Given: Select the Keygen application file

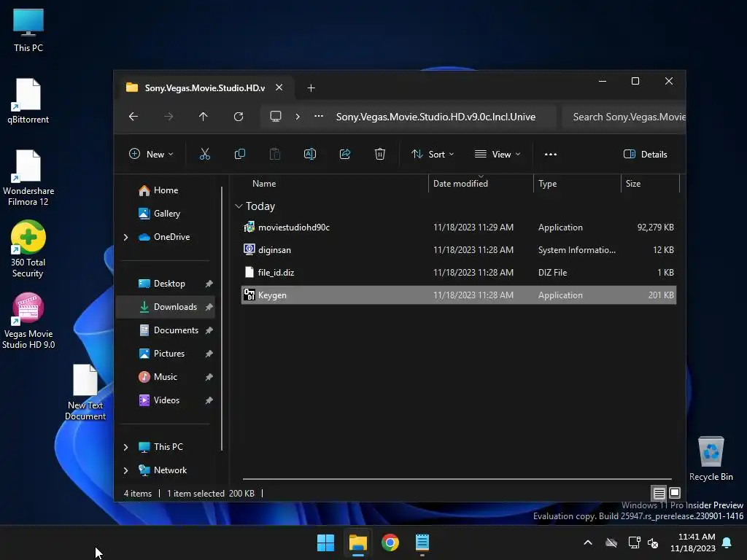Looking at the screenshot, I should (x=458, y=295).
